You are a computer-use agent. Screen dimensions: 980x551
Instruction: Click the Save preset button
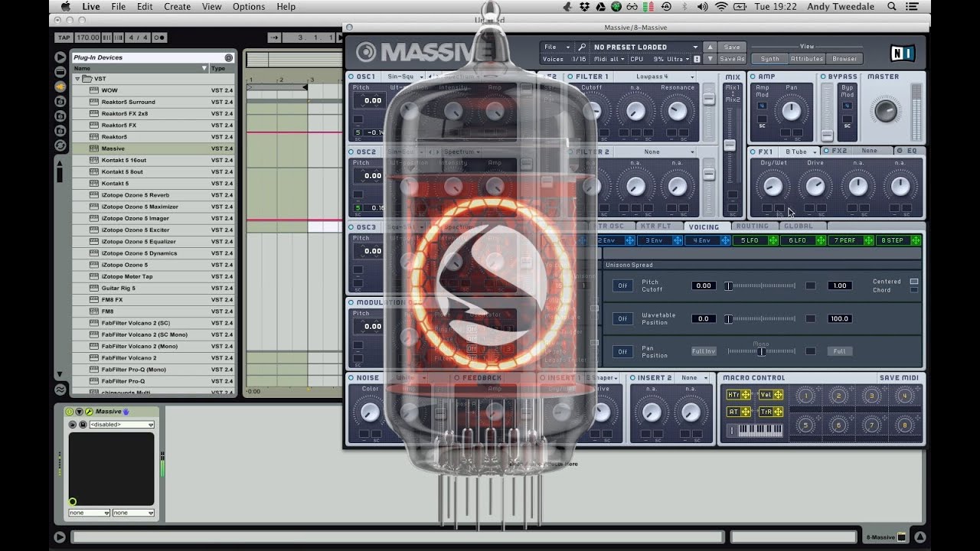click(x=732, y=47)
